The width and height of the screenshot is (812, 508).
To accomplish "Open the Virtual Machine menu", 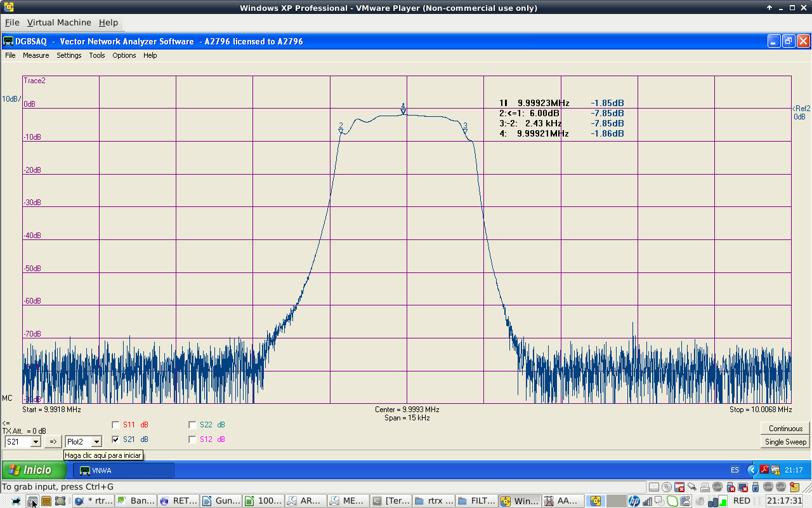I will pos(59,22).
